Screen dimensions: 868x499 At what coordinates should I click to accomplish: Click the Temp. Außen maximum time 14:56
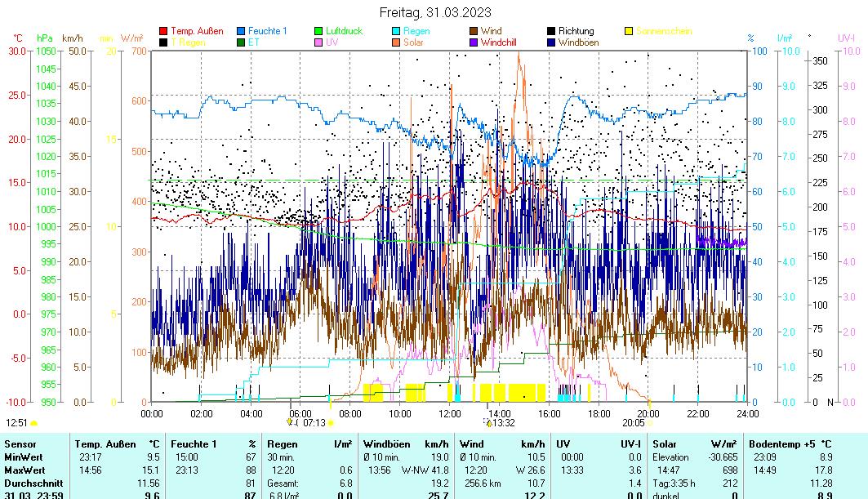coord(91,470)
